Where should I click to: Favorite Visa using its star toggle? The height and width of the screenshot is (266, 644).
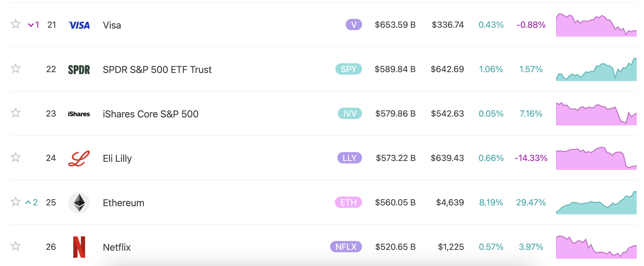coord(16,24)
